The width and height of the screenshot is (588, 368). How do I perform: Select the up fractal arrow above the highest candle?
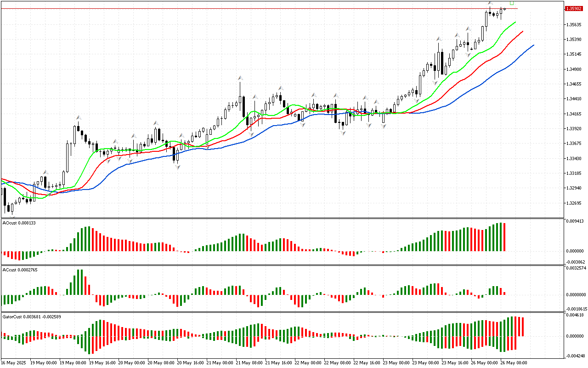(490, 4)
